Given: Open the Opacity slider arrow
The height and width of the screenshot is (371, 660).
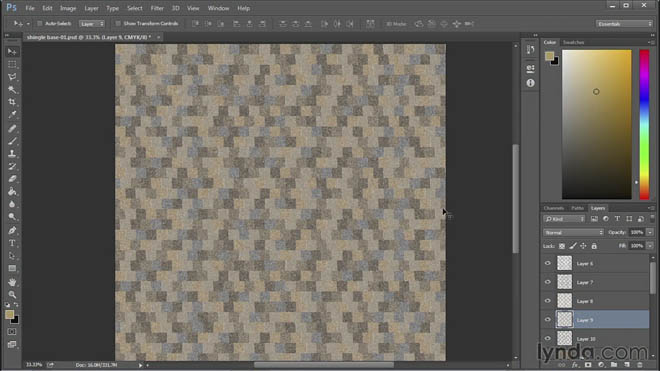Looking at the screenshot, I should [650, 232].
